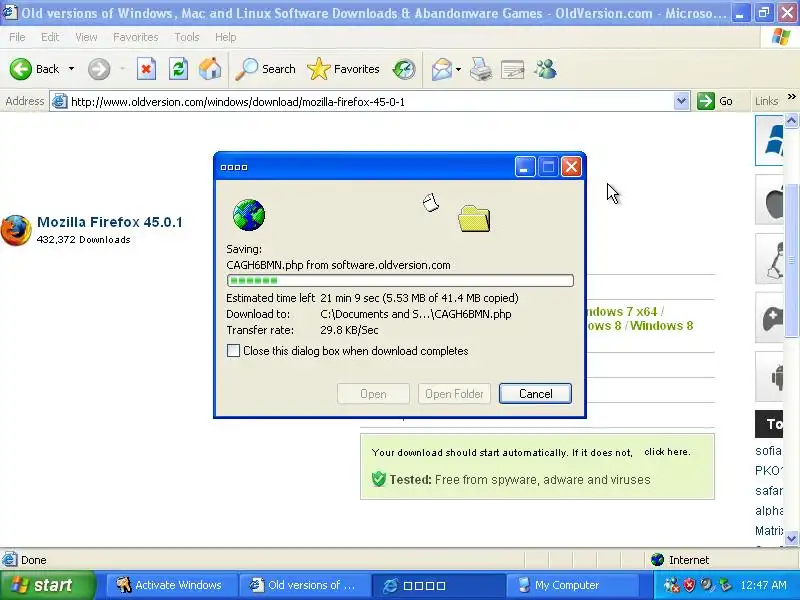Viewport: 800px width, 600px height.
Task: Open the Edit menu
Action: click(x=50, y=37)
